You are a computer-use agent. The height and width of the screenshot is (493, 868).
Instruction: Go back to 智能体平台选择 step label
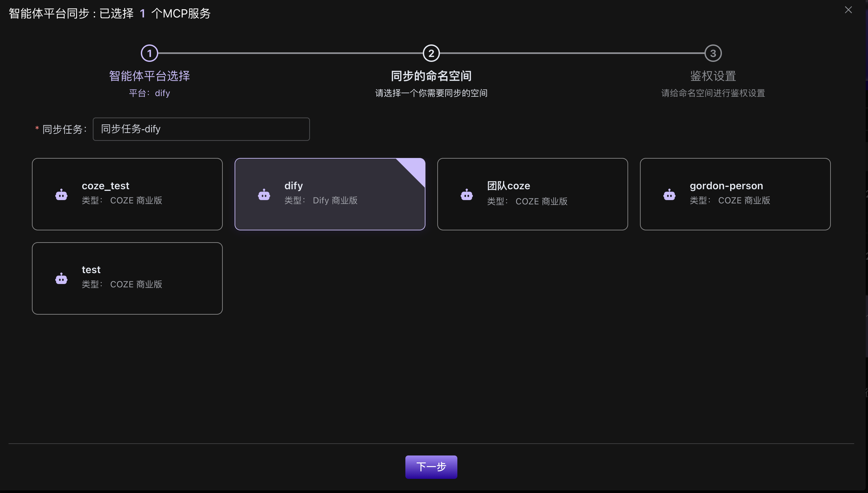149,76
